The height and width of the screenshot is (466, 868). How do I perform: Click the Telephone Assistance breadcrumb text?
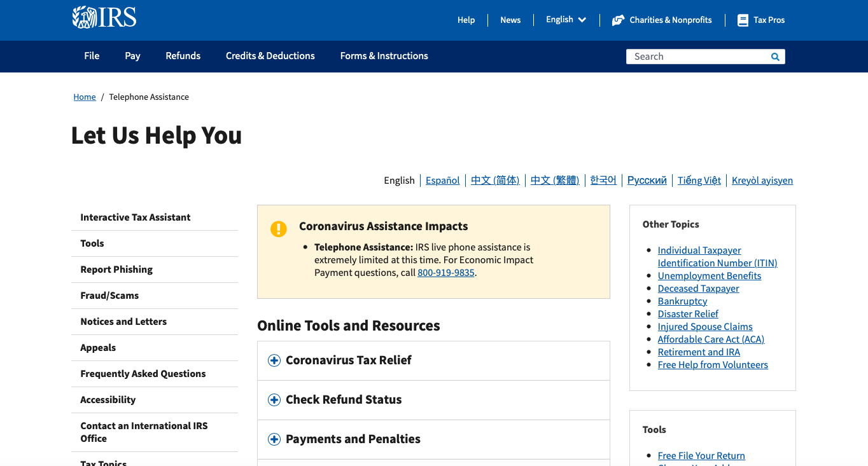coord(149,97)
